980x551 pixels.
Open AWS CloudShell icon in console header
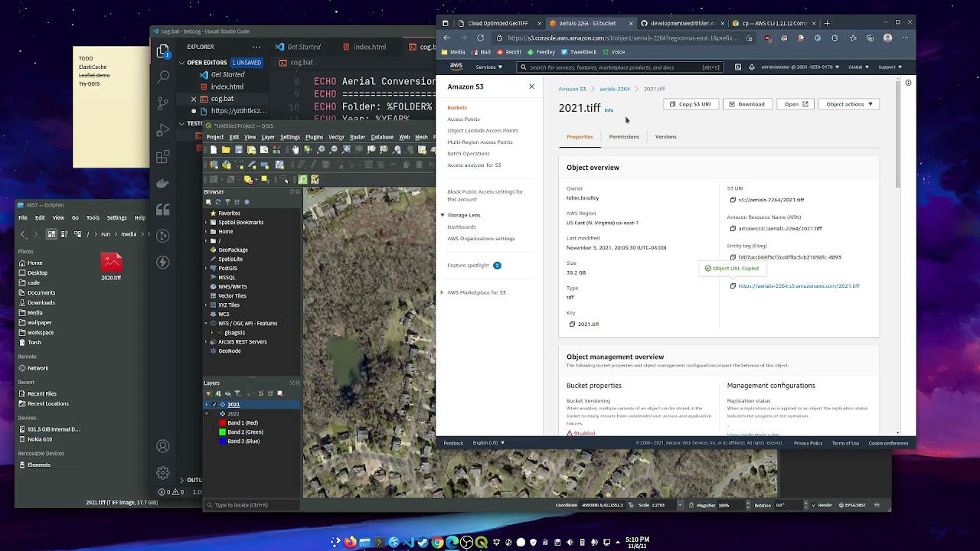click(x=738, y=67)
